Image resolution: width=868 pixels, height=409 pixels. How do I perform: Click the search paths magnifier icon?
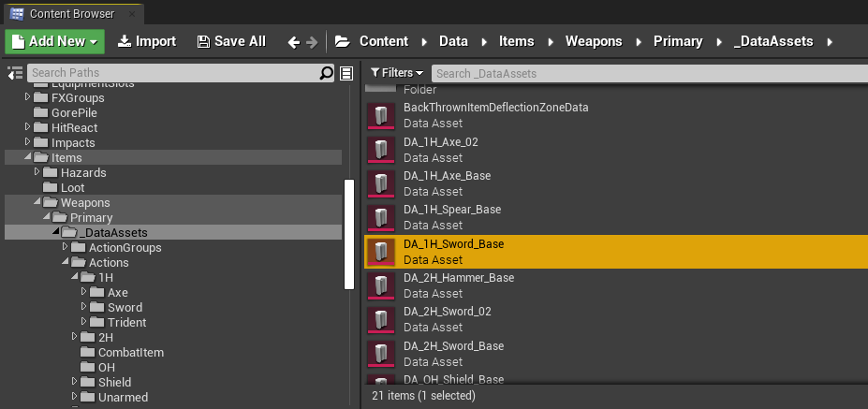[x=326, y=73]
